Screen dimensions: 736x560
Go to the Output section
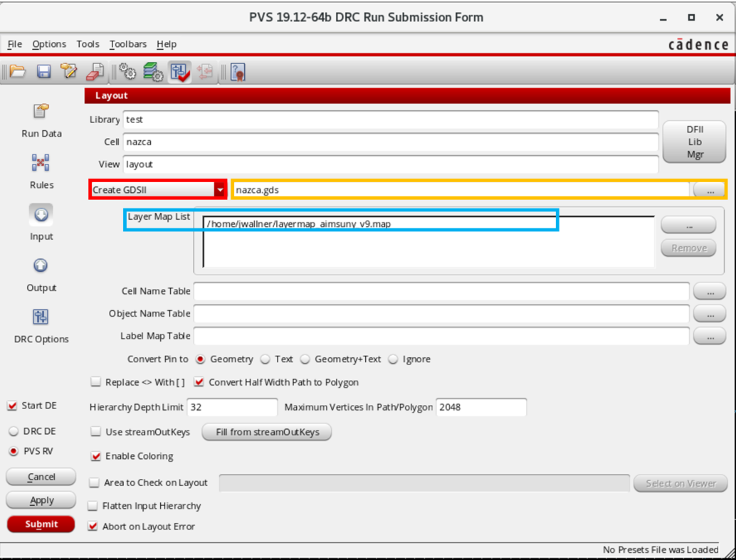click(x=41, y=275)
